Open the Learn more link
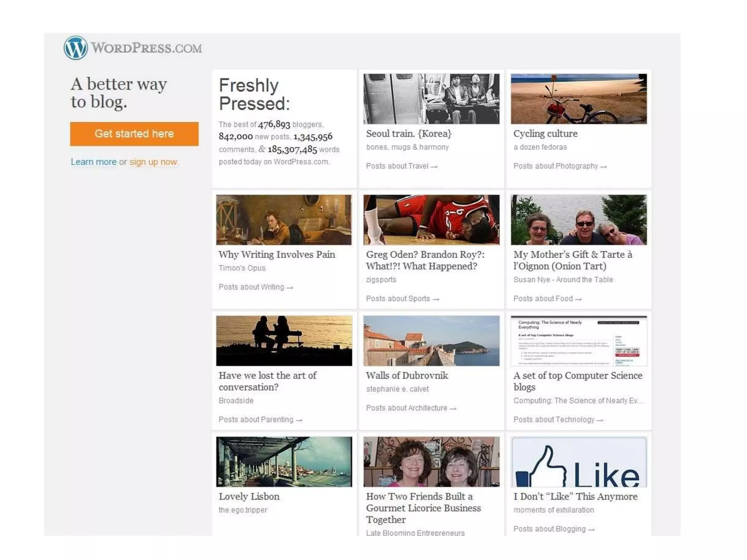 93,162
